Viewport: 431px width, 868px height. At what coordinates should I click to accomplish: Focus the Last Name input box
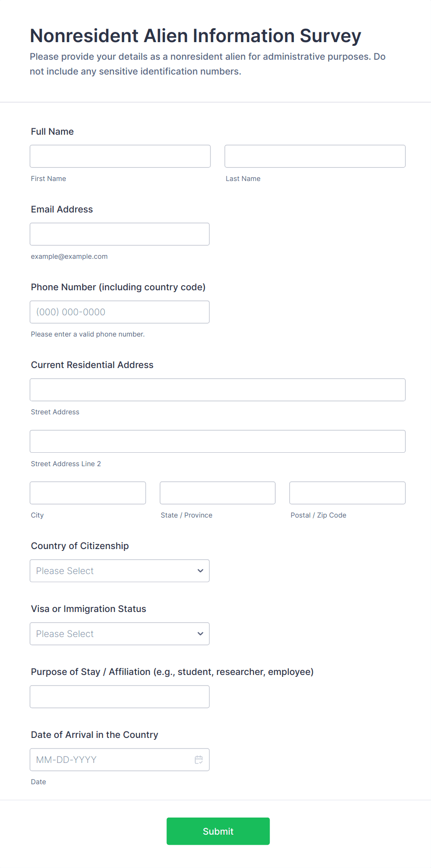315,156
